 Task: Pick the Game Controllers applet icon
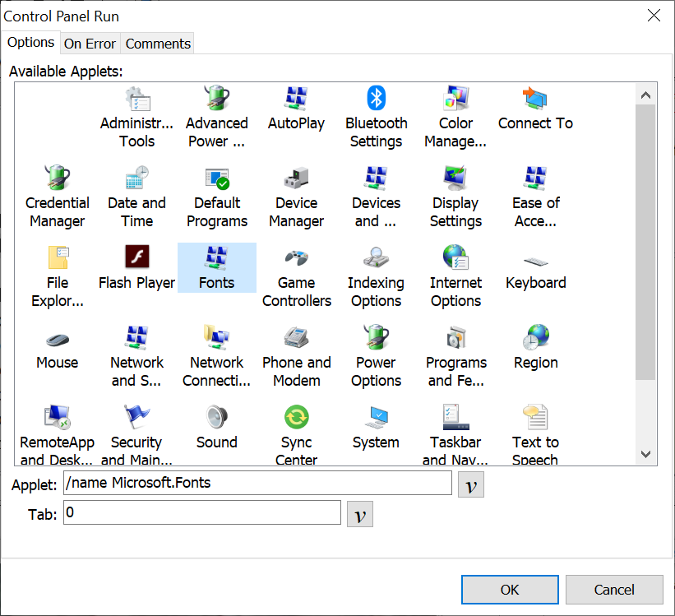click(x=296, y=257)
